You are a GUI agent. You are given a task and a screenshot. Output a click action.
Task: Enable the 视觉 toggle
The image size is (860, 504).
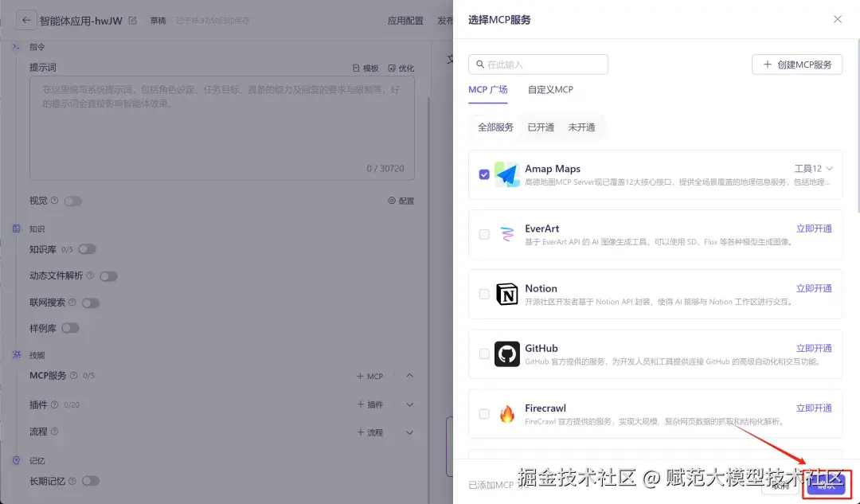pyautogui.click(x=72, y=201)
